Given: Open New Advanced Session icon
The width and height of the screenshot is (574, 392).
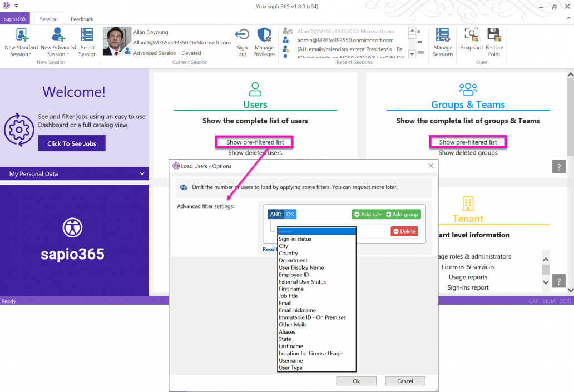Looking at the screenshot, I should (x=58, y=35).
